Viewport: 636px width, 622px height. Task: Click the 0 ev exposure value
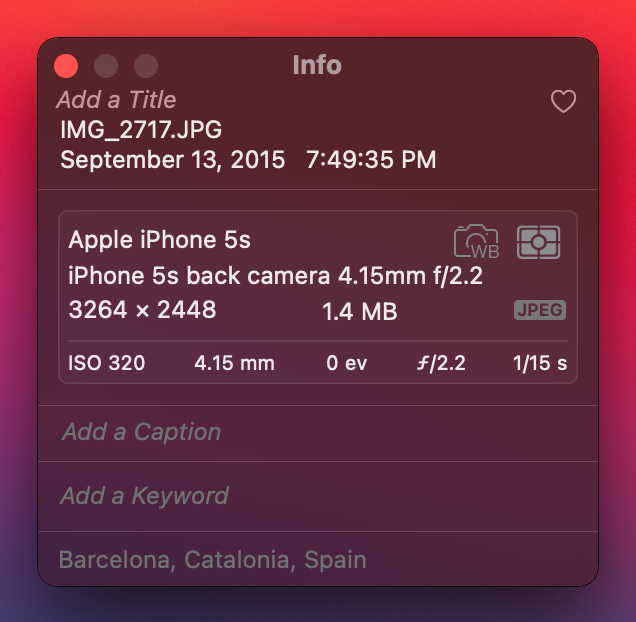pyautogui.click(x=347, y=363)
